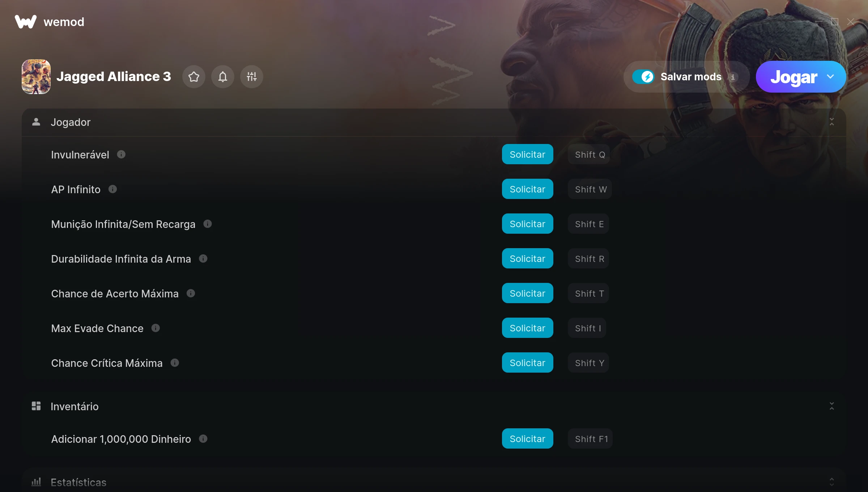Click Solicitar for Chance Crítica Máxima
The width and height of the screenshot is (868, 492).
point(527,363)
